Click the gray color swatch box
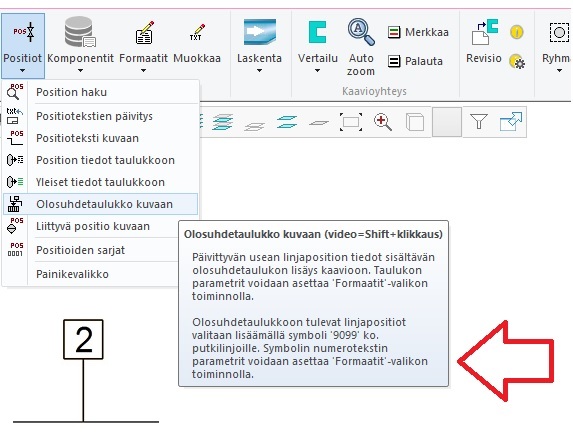Screen dimensions: 573x447 click(447, 122)
